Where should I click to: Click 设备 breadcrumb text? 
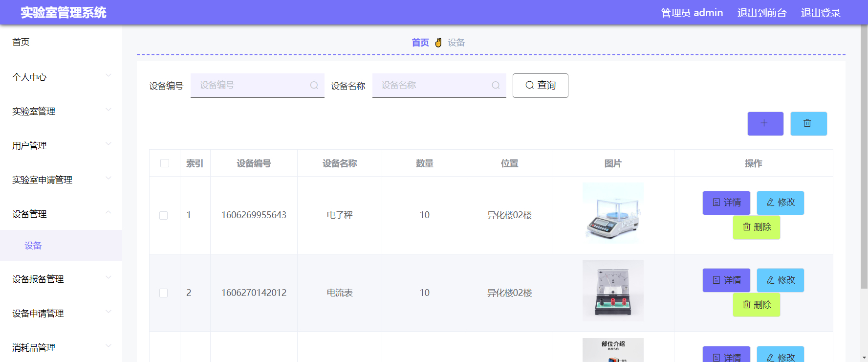(456, 43)
